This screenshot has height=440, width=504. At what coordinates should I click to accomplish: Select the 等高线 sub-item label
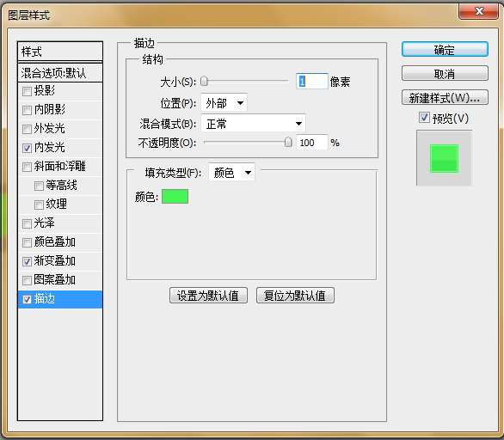click(61, 185)
